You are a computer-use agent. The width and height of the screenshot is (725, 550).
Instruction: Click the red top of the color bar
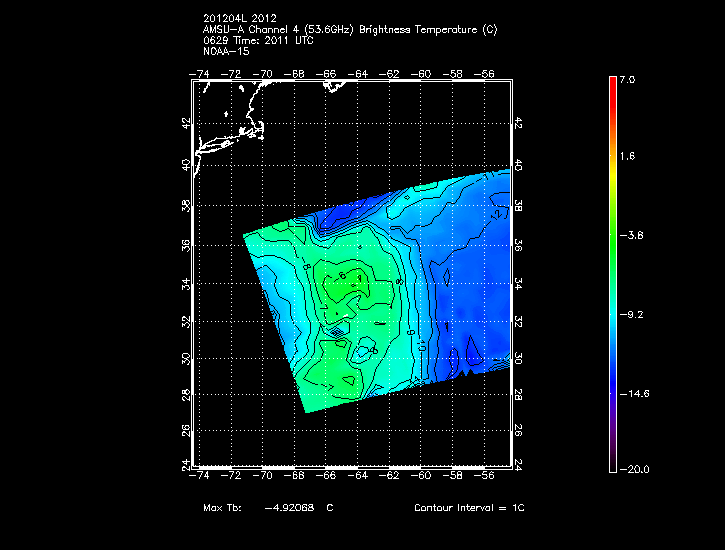pos(611,84)
